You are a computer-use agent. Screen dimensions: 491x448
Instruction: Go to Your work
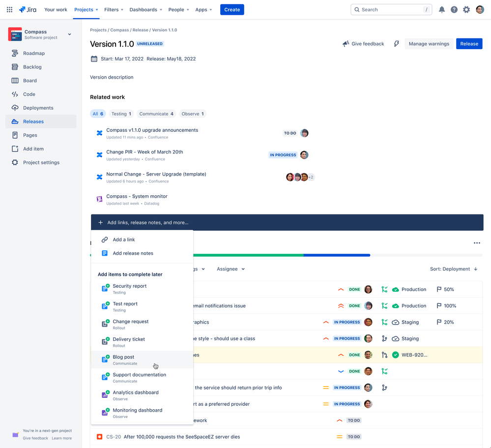(x=56, y=9)
